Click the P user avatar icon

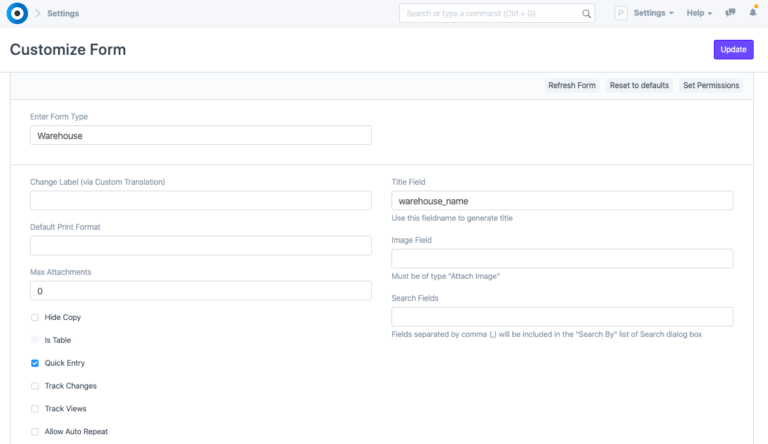[x=620, y=13]
